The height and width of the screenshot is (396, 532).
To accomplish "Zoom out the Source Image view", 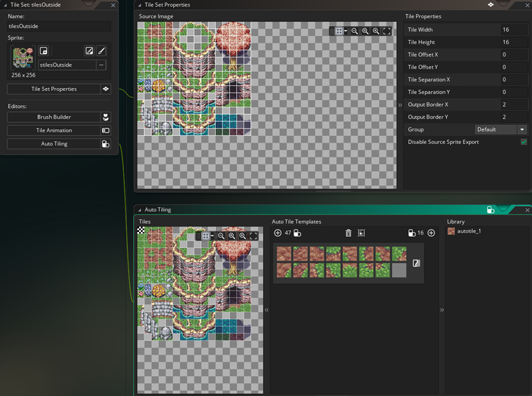I will pos(354,31).
